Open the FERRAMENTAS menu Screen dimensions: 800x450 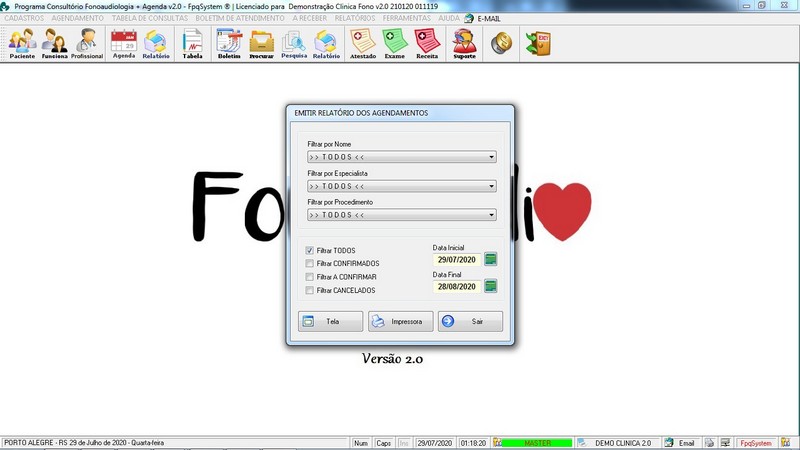coord(407,18)
